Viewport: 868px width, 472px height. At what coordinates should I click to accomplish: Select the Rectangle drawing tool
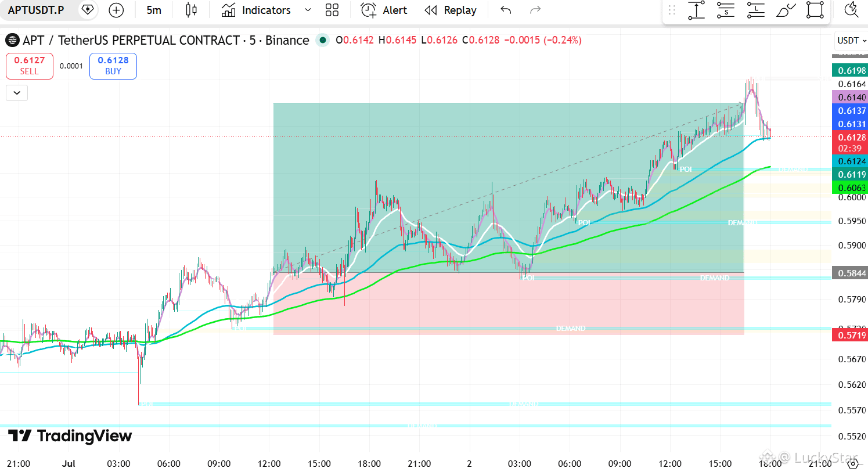[x=815, y=10]
